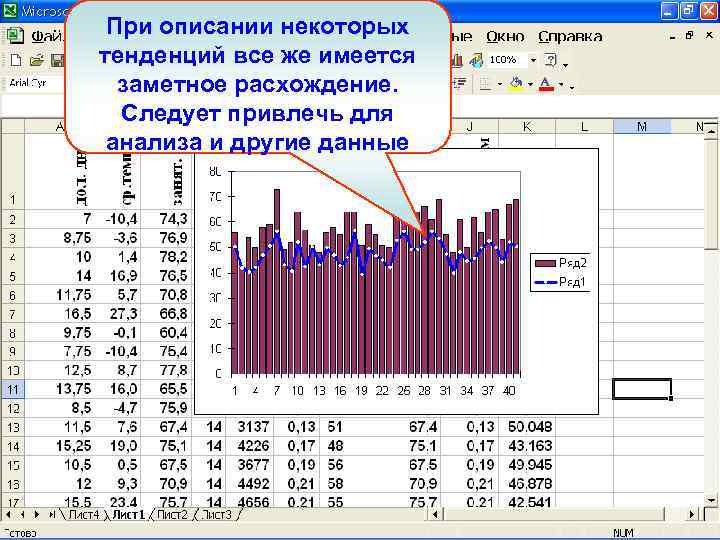Screen dimensions: 720x540
Task: Click the NUM indicator in status bar
Action: pos(623,533)
